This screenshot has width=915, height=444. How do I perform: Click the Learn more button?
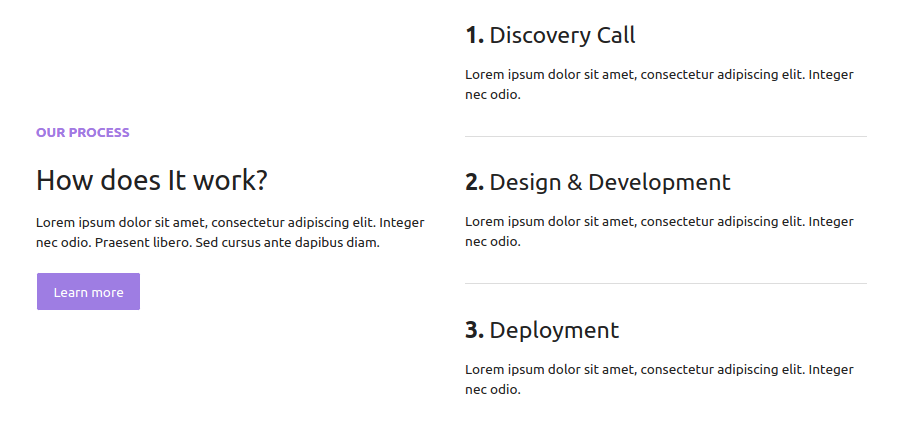click(88, 292)
